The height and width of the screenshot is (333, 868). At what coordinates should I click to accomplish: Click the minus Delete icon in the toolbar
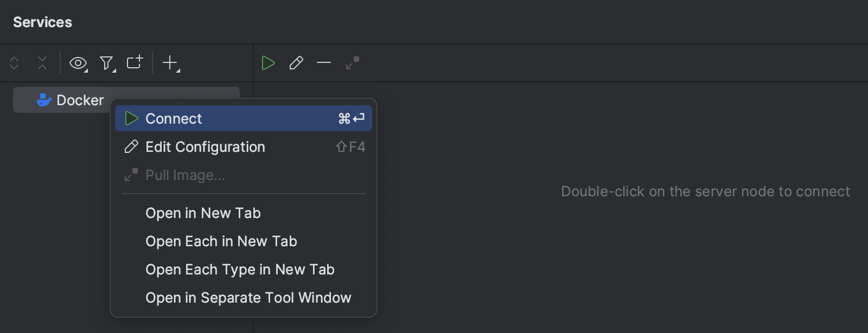(x=324, y=63)
